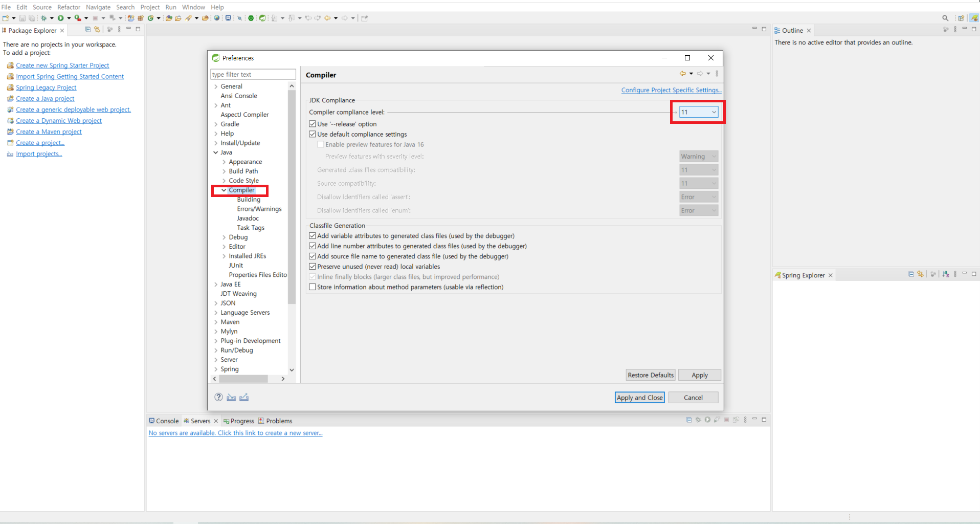Click the Open Perspective icon
This screenshot has width=980, height=524.
961,18
